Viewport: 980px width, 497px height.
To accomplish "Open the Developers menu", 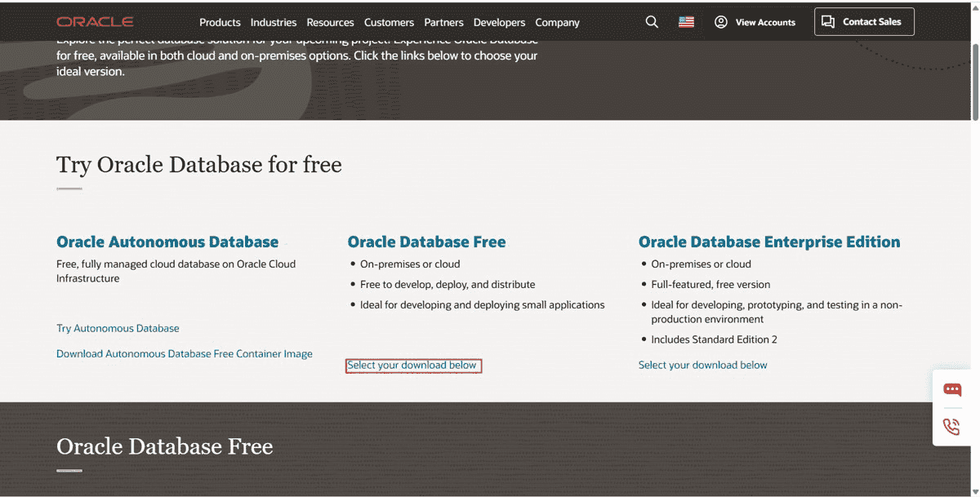I will (500, 23).
